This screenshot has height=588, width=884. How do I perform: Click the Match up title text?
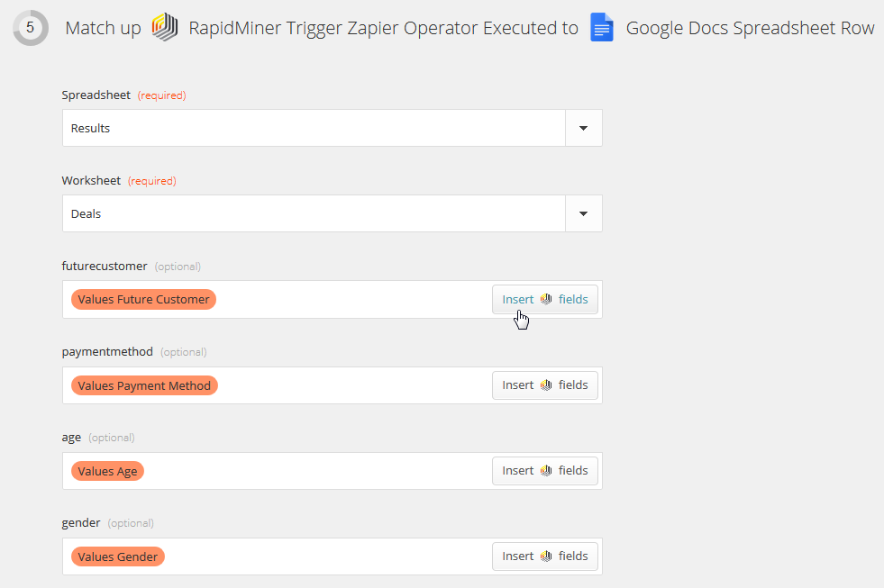pyautogui.click(x=102, y=27)
